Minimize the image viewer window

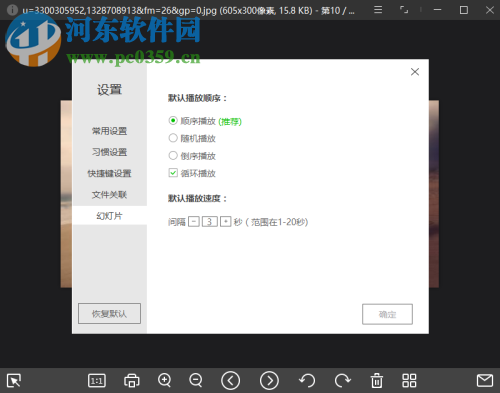[x=437, y=10]
